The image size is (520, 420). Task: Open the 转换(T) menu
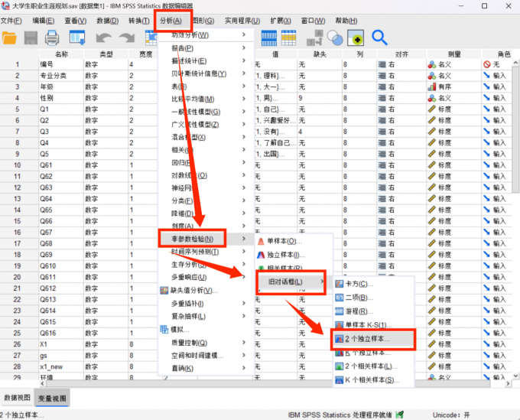139,21
